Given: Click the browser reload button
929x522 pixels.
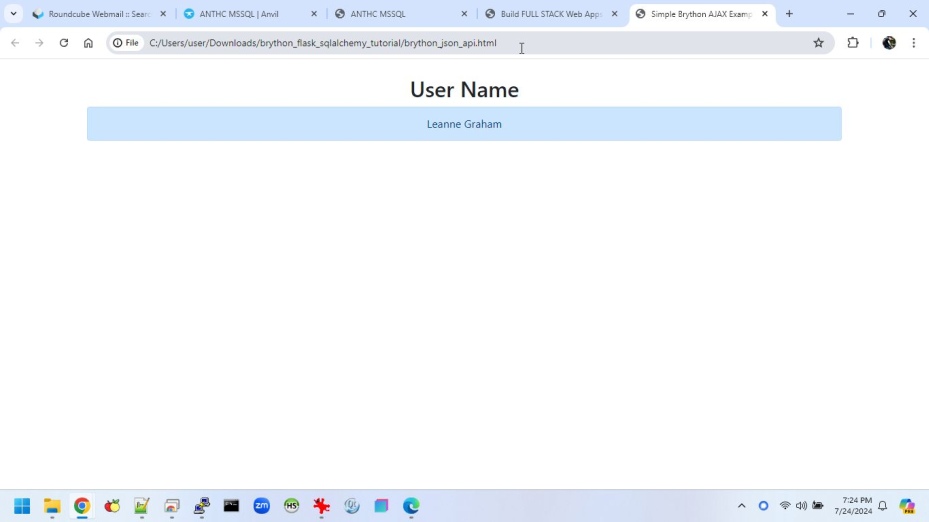Looking at the screenshot, I should (64, 43).
